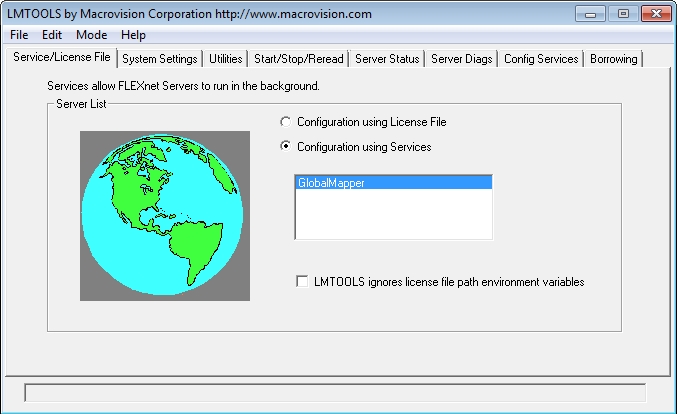The width and height of the screenshot is (678, 414).
Task: Select Configuration using License File option
Action: 287,122
